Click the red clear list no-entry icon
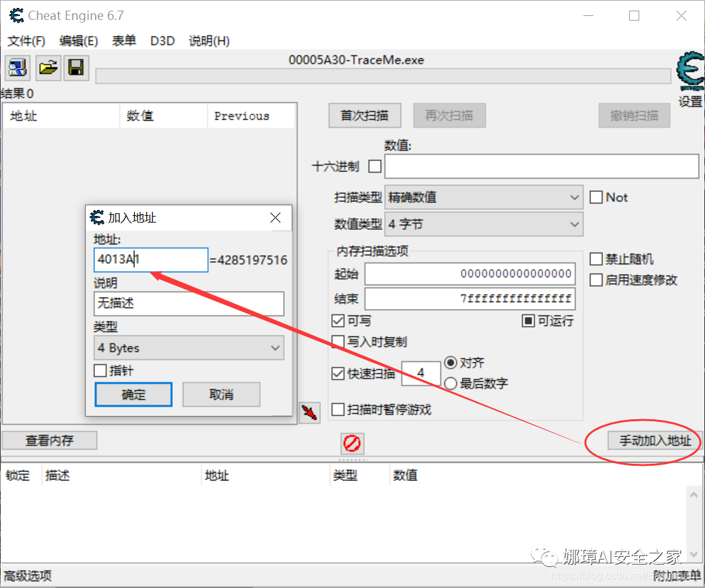 tap(352, 443)
